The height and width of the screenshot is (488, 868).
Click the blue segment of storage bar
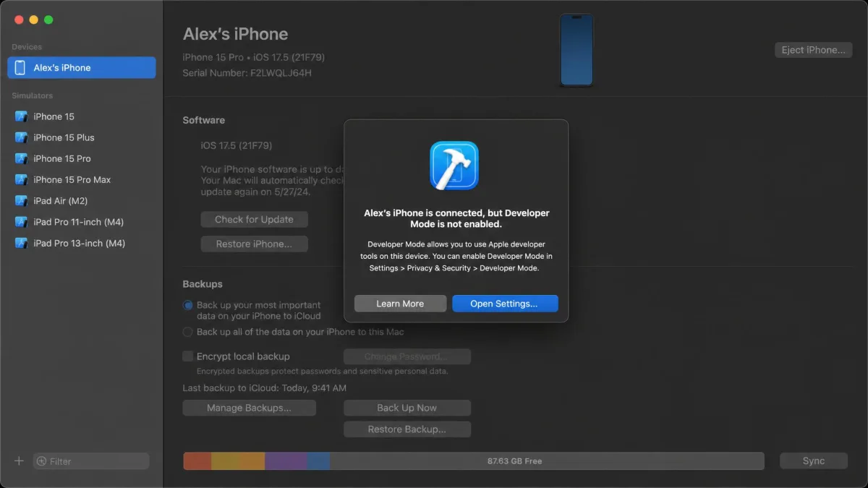pos(318,461)
